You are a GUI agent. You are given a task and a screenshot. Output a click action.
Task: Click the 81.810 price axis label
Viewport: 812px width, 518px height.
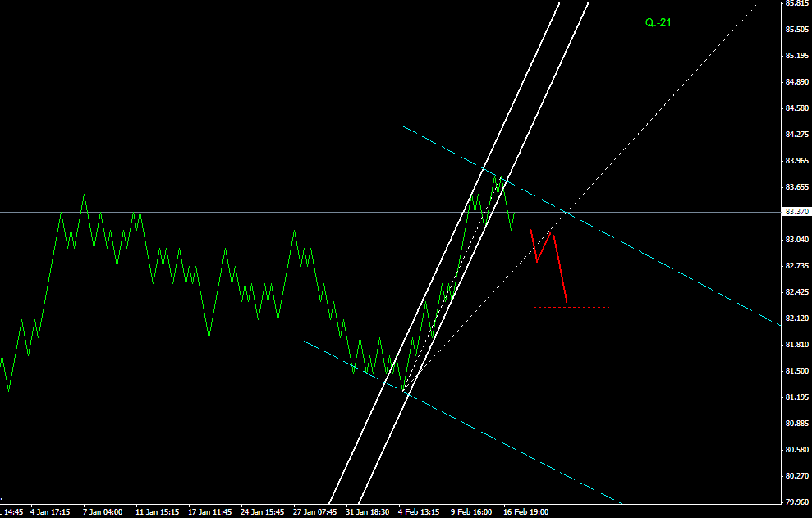[797, 345]
